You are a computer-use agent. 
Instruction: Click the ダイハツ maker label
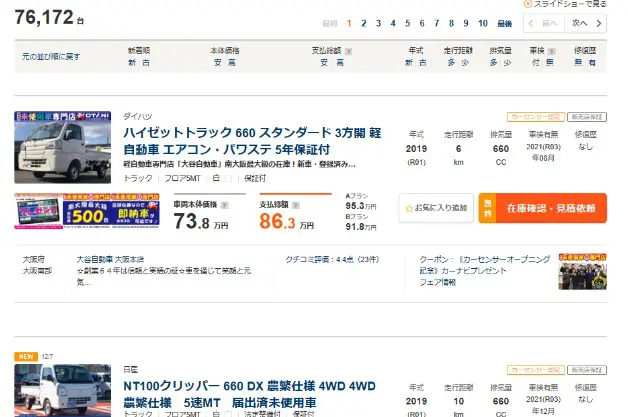tap(137, 117)
